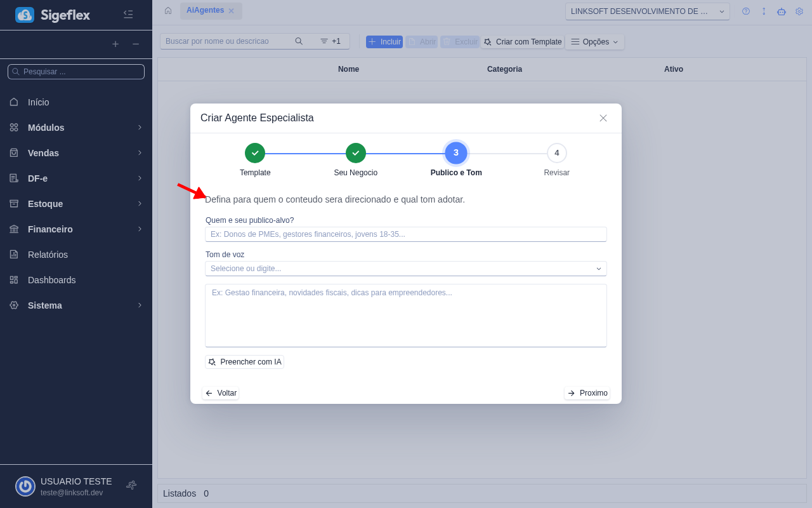Click the home icon in tab bar
Image resolution: width=812 pixels, height=508 pixels.
pyautogui.click(x=168, y=11)
